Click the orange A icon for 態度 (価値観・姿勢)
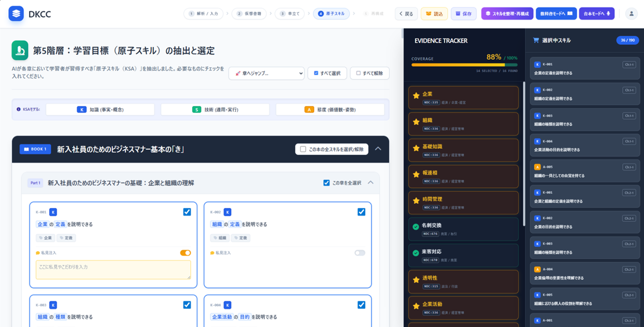Image resolution: width=644 pixels, height=327 pixels. (x=309, y=109)
